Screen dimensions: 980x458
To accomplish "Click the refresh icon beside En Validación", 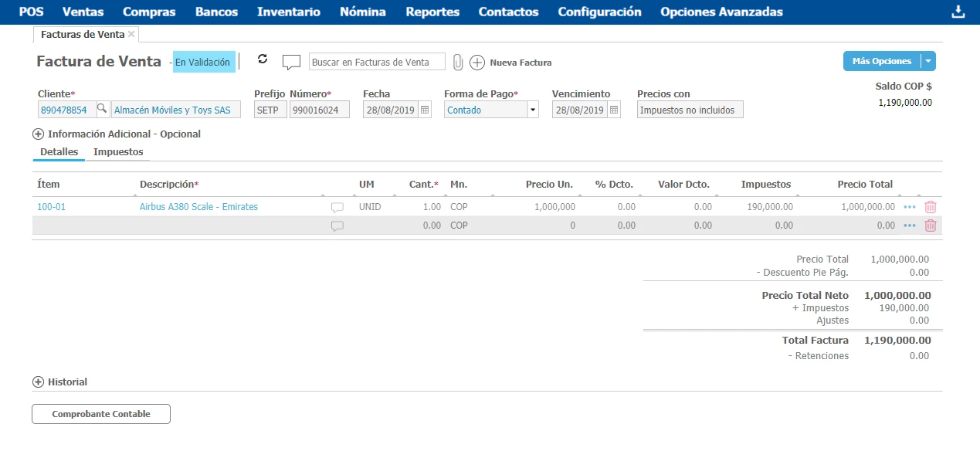I will (263, 59).
